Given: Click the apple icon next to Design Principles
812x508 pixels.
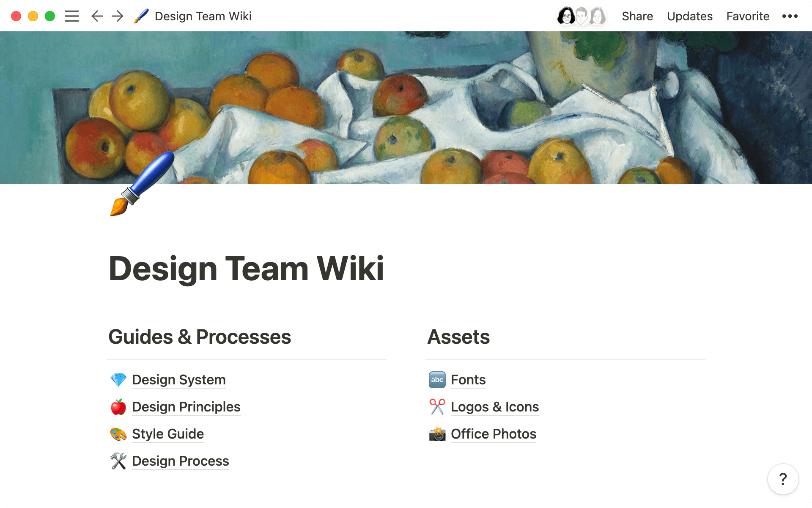Looking at the screenshot, I should tap(119, 407).
